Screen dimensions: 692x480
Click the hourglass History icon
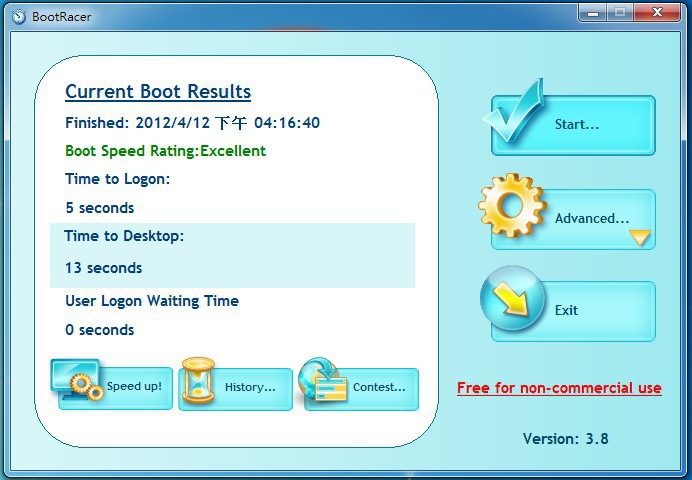pyautogui.click(x=199, y=380)
